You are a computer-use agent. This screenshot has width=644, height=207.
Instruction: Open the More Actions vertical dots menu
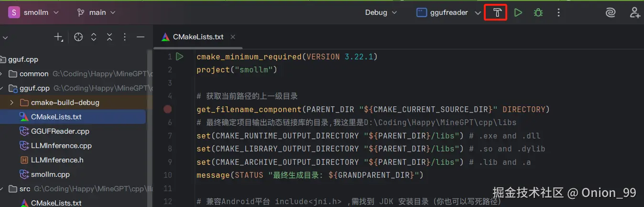(x=558, y=13)
